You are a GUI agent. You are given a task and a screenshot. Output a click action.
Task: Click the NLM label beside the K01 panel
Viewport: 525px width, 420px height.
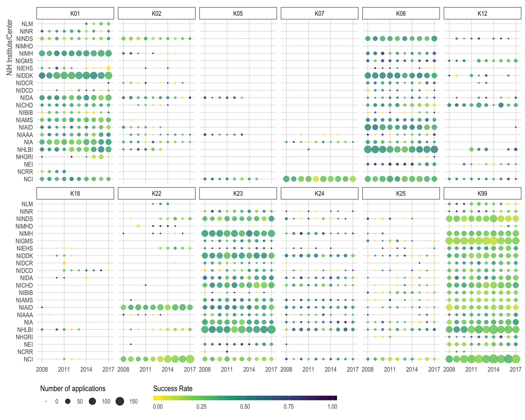click(x=27, y=24)
